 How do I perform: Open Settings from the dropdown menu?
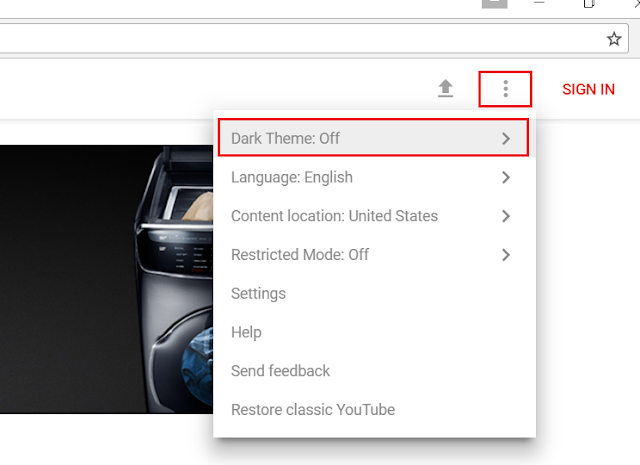[374, 293]
